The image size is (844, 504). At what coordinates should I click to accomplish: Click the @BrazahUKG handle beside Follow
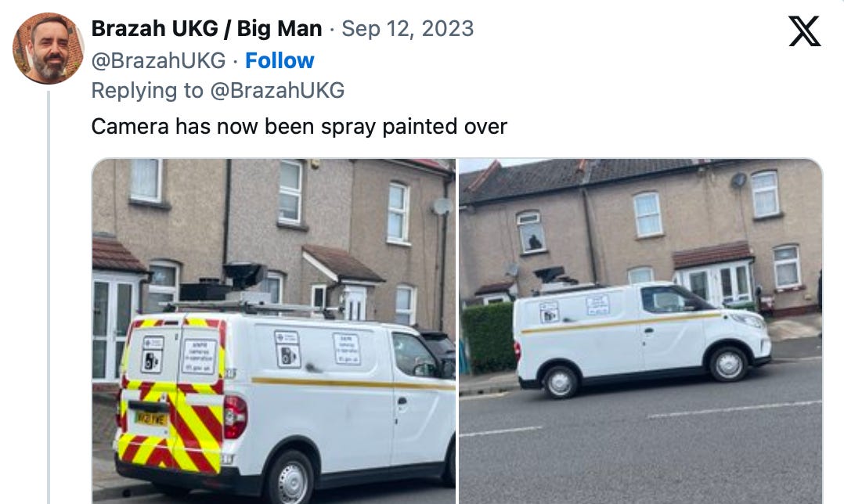click(x=158, y=60)
